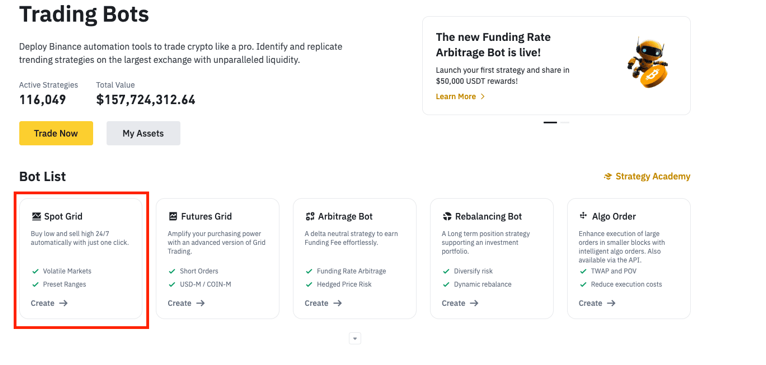
Task: Click the Futures Grid icon
Action: pyautogui.click(x=173, y=216)
